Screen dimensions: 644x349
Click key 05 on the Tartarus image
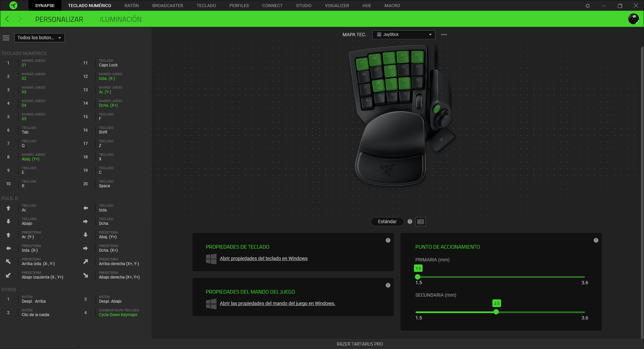417,56
